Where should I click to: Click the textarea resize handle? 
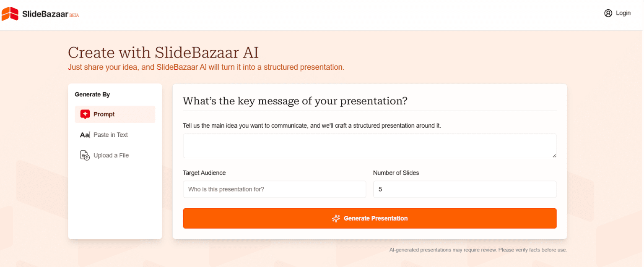click(x=554, y=156)
